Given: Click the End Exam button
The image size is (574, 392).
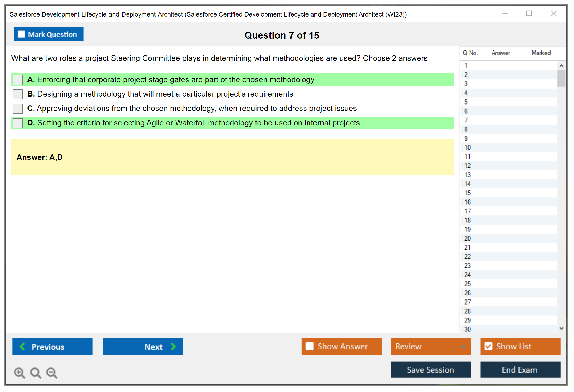Looking at the screenshot, I should pyautogui.click(x=520, y=370).
